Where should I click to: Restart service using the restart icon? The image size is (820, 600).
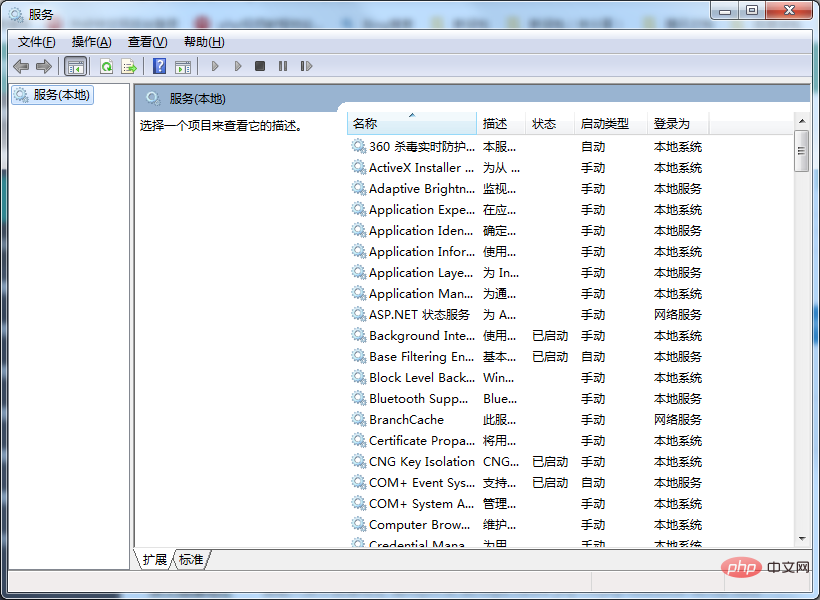point(306,66)
